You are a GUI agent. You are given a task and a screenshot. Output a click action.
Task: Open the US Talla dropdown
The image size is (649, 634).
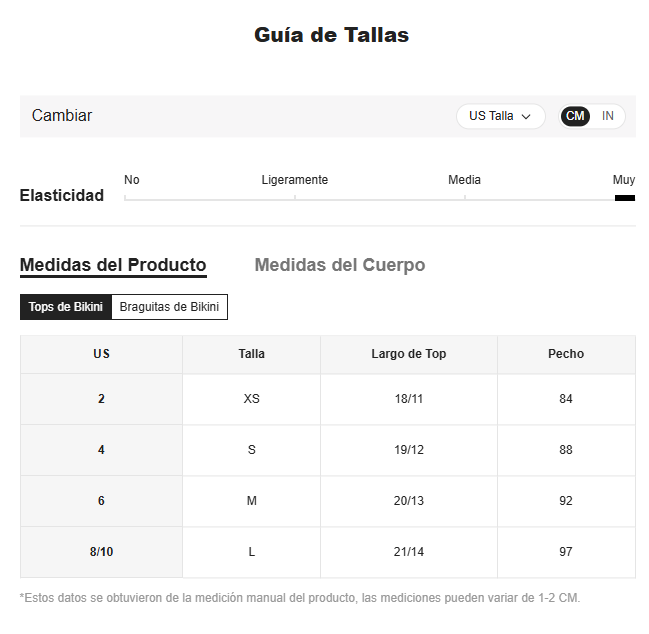(500, 116)
